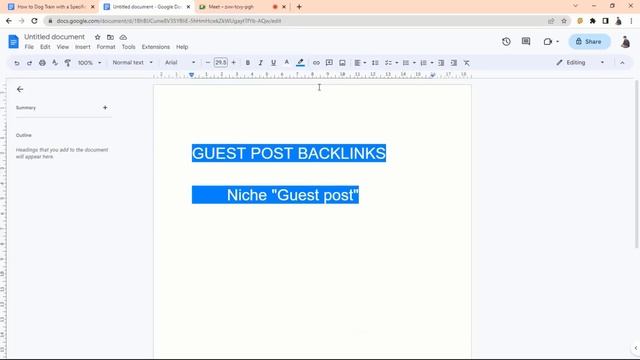Viewport: 640px width, 360px height.
Task: Open the zoom level dropdown
Action: coord(89,63)
